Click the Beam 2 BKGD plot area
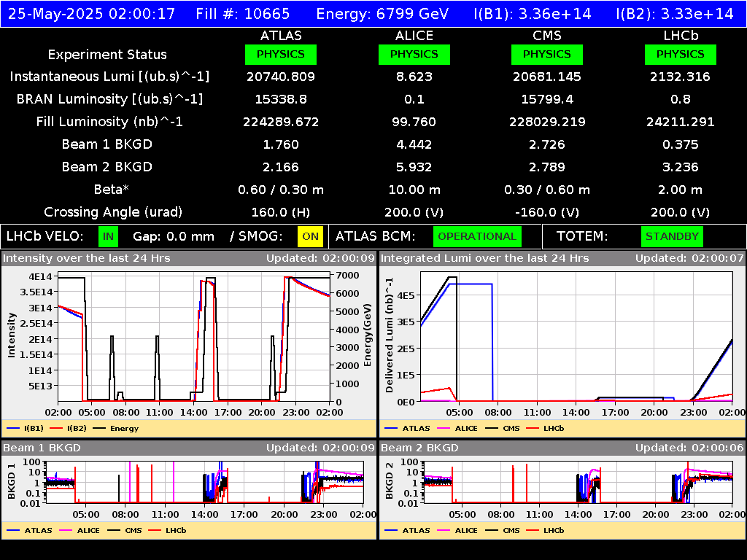This screenshot has width=747, height=560. 578,482
